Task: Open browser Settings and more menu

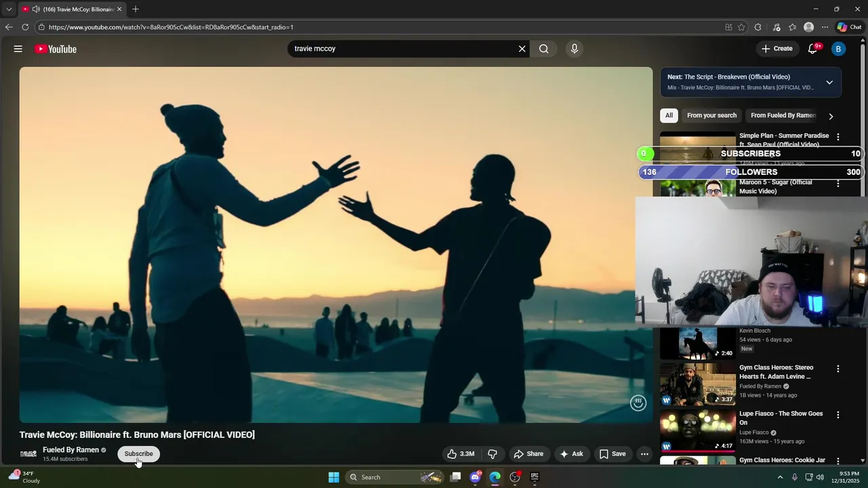Action: pos(825,27)
